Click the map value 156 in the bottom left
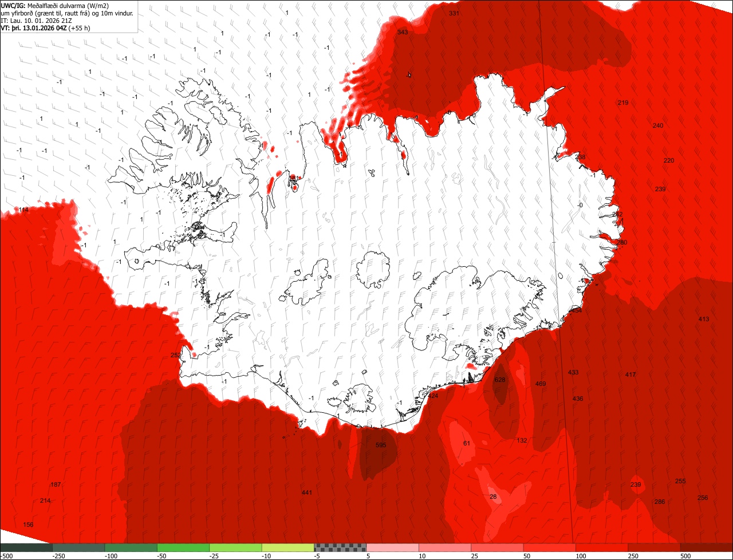Screen dimensions: 733x560 [x=28, y=524]
